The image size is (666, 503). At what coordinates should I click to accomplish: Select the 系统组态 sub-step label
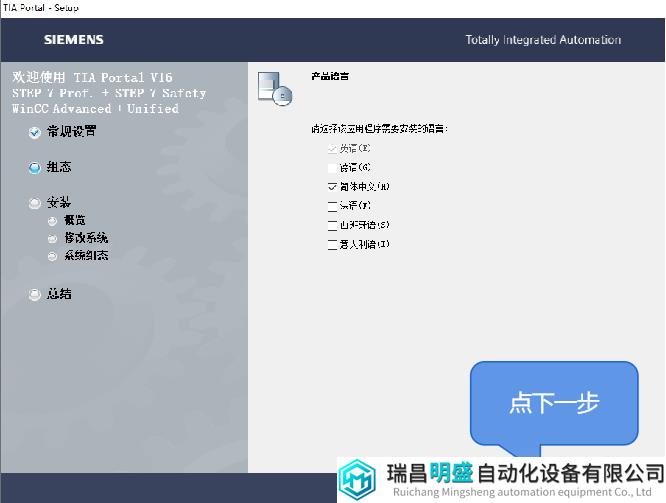pyautogui.click(x=86, y=255)
